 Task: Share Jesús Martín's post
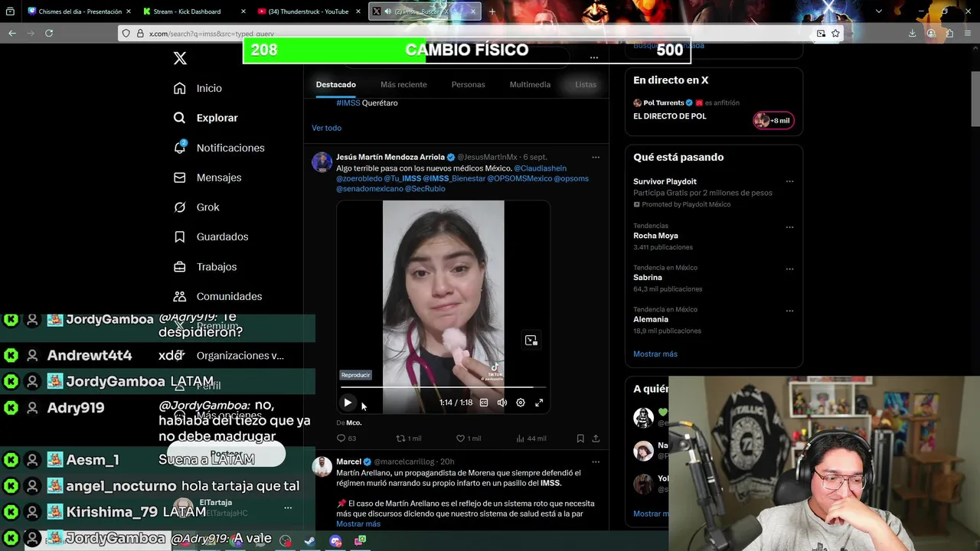596,439
